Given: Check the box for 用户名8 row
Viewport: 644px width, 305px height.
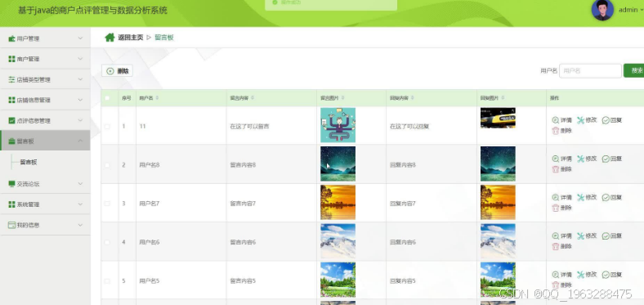Looking at the screenshot, I should coord(107,165).
